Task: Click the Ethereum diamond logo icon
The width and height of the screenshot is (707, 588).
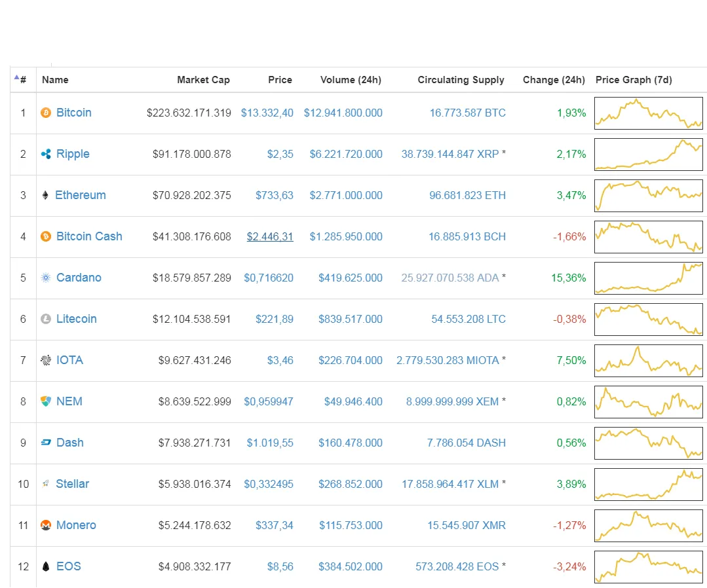Action: (45, 195)
